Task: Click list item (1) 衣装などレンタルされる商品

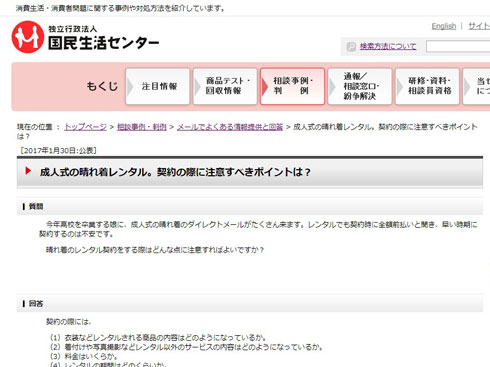Action: pyautogui.click(x=158, y=338)
